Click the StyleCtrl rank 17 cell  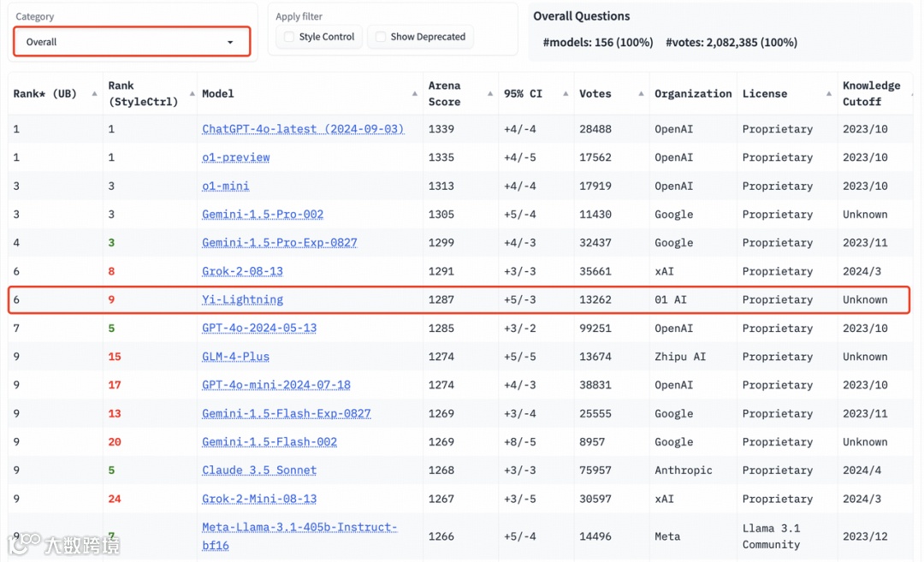[x=115, y=385]
